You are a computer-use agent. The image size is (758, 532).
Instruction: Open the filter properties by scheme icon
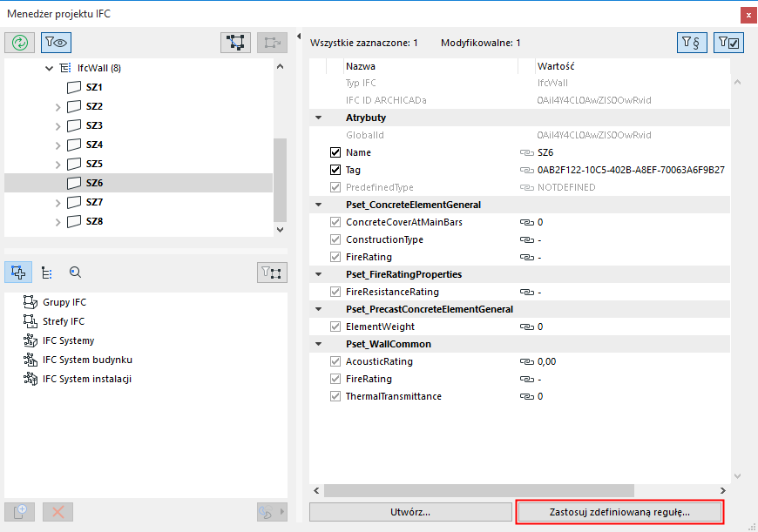point(692,43)
